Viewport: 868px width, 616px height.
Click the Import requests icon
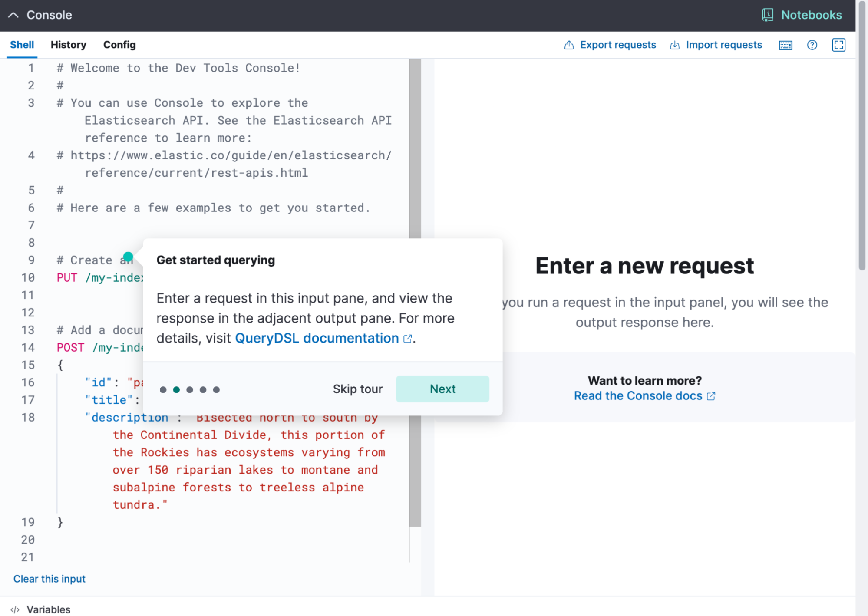pyautogui.click(x=674, y=44)
